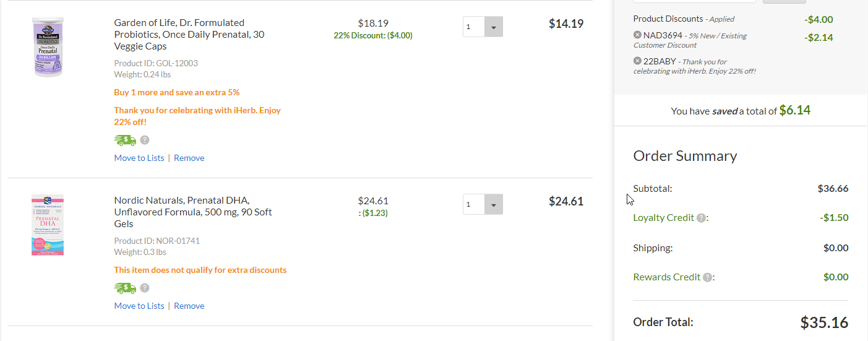Click the Rewards Credit label
The image size is (868, 341).
tap(666, 277)
